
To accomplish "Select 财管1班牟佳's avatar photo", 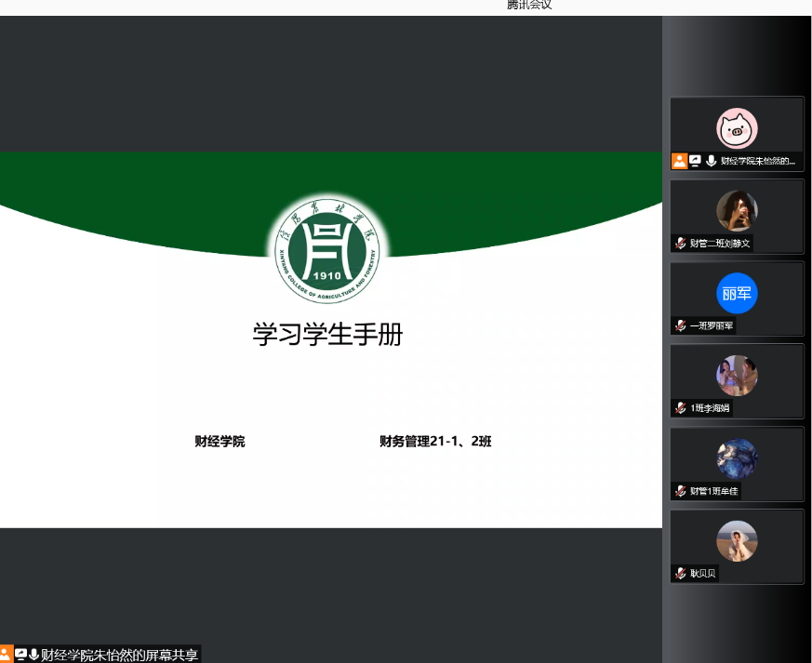I will pos(737,458).
